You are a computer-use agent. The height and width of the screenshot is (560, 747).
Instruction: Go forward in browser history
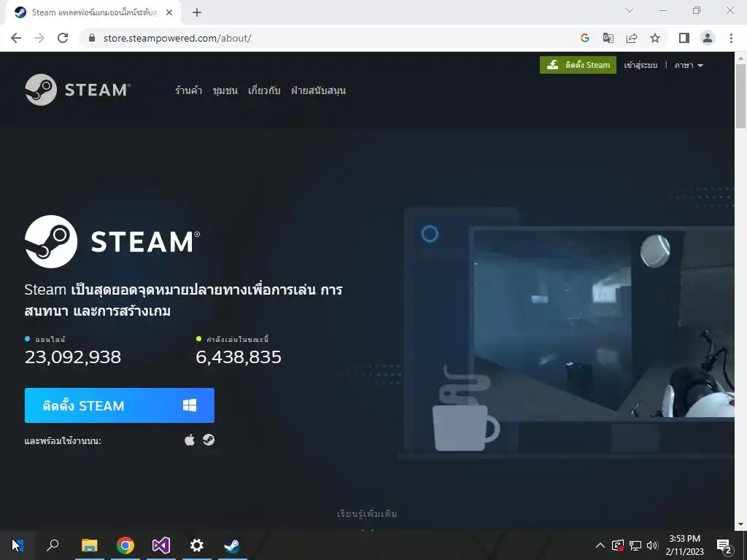point(39,38)
